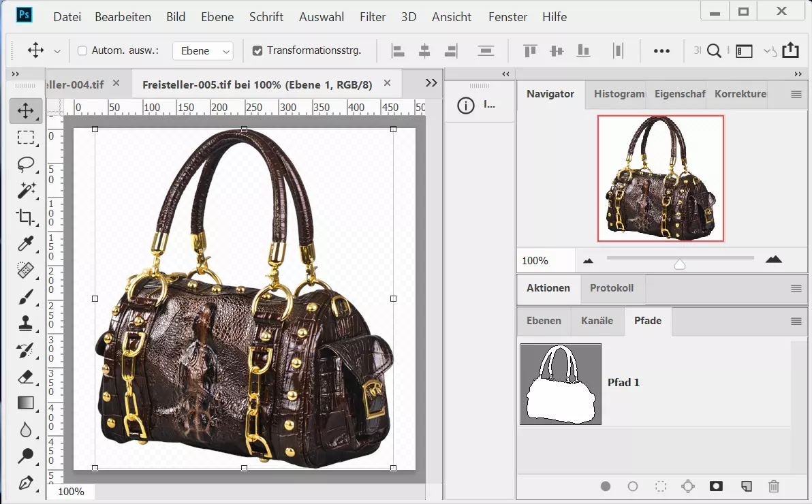
Task: Open the Ebene selection dropdown
Action: pyautogui.click(x=203, y=50)
